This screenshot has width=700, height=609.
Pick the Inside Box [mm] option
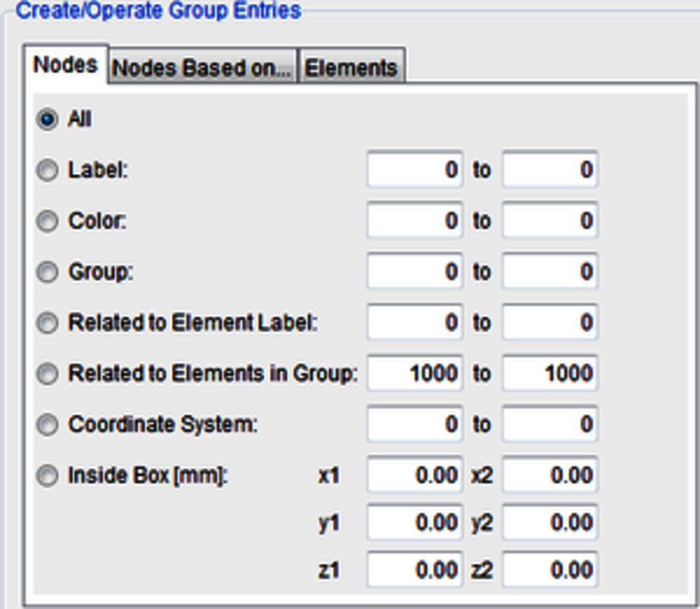tap(47, 477)
